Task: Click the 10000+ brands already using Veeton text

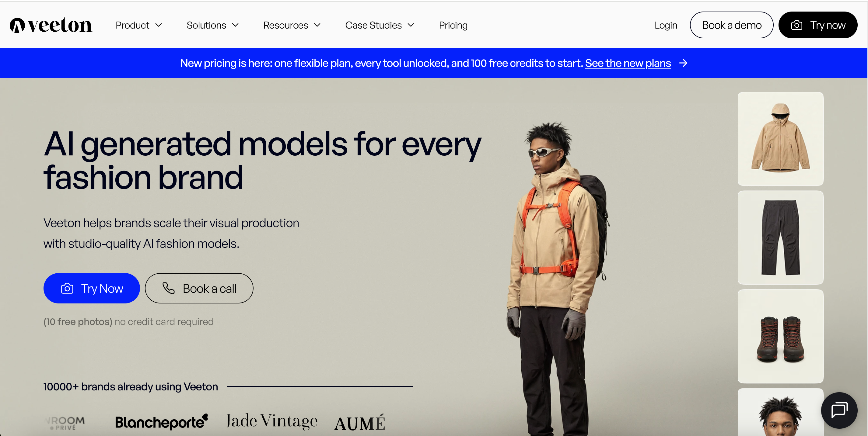Action: tap(131, 386)
